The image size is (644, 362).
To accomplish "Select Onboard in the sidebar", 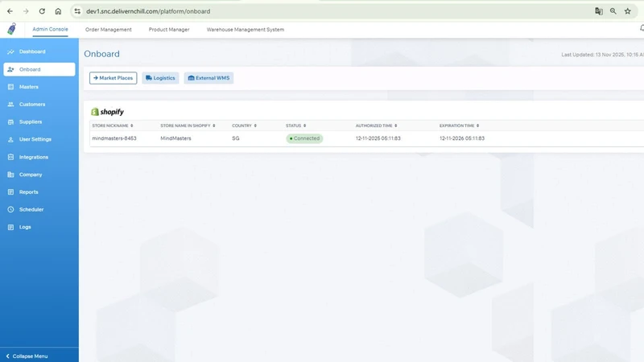I will click(x=39, y=69).
